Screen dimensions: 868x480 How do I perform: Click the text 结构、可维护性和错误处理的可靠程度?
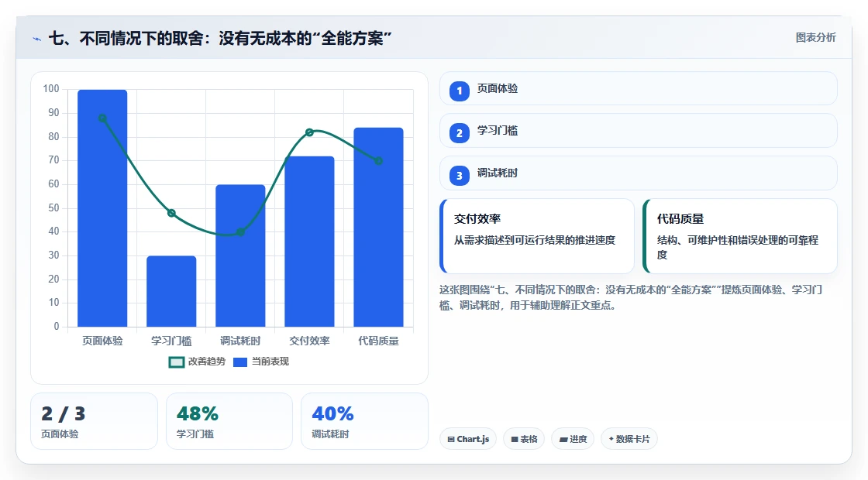pos(738,247)
